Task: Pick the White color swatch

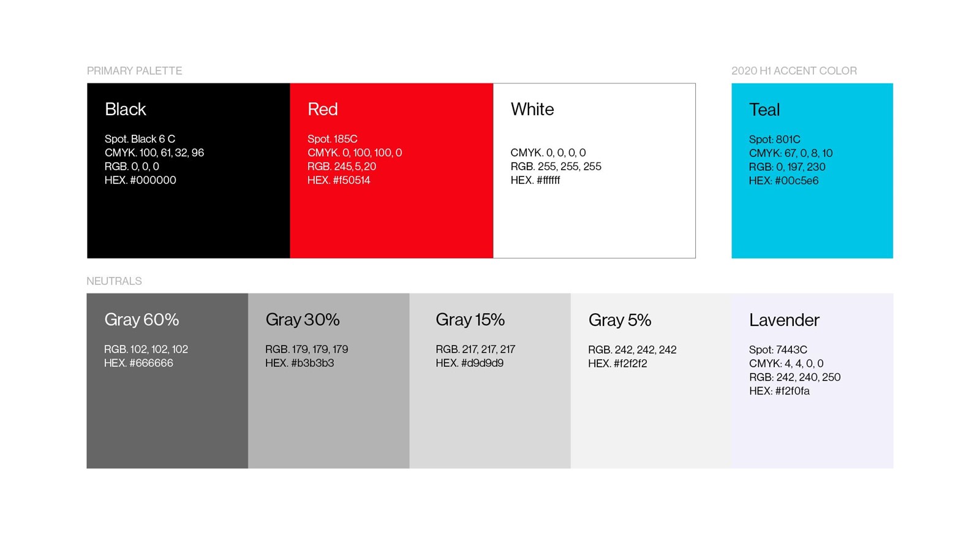Action: [594, 170]
